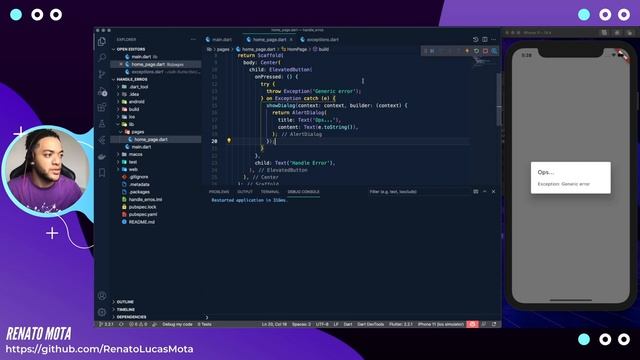Close the bottom panel with X
Image resolution: width=640 pixels, height=360 pixels.
click(x=493, y=191)
